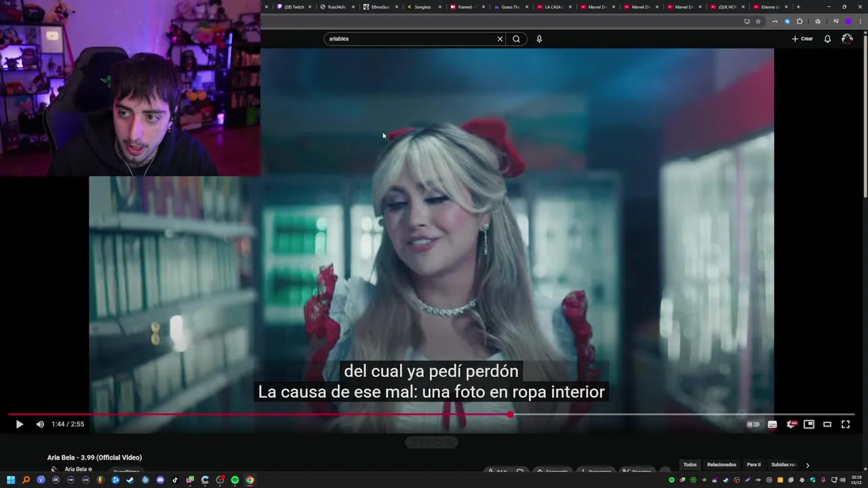Select the Subidas recientes filter chip
This screenshot has width=868, height=488.
point(784,465)
